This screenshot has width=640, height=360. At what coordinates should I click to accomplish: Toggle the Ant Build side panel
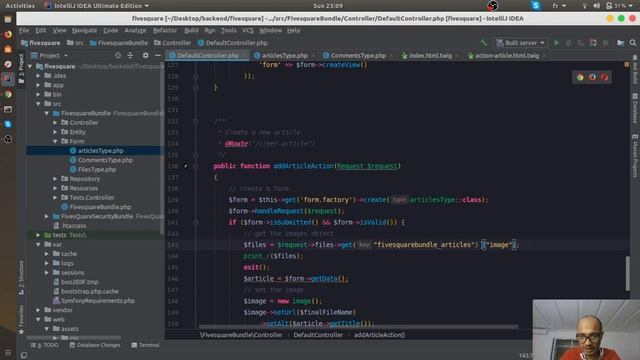pos(635,69)
